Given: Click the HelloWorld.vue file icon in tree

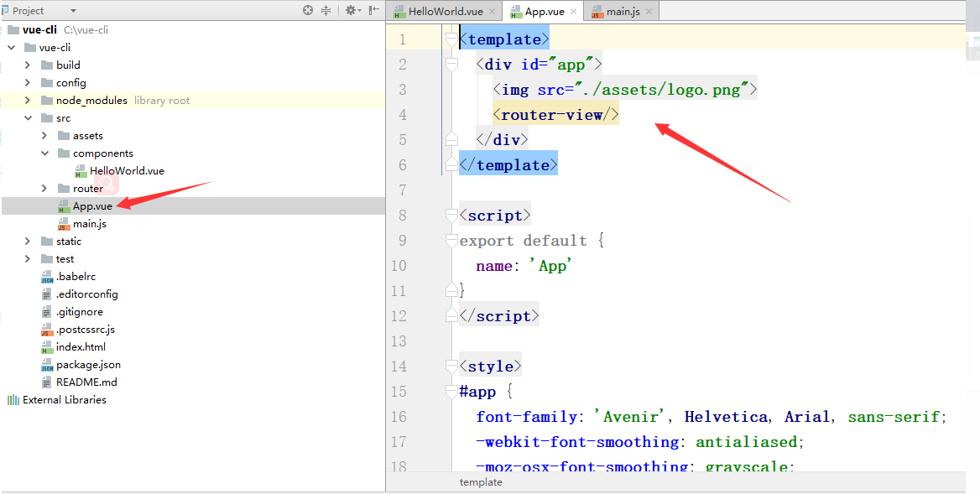Looking at the screenshot, I should pyautogui.click(x=81, y=171).
